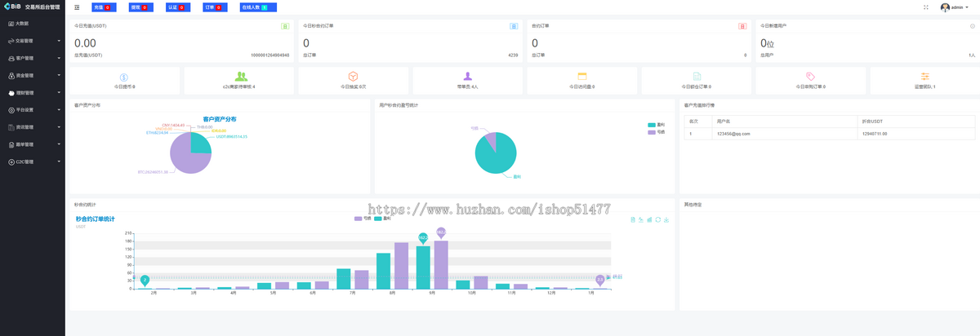Screen dimensions: 980x336
Task: Open the data view icon in chart toolbox
Action: point(634,219)
